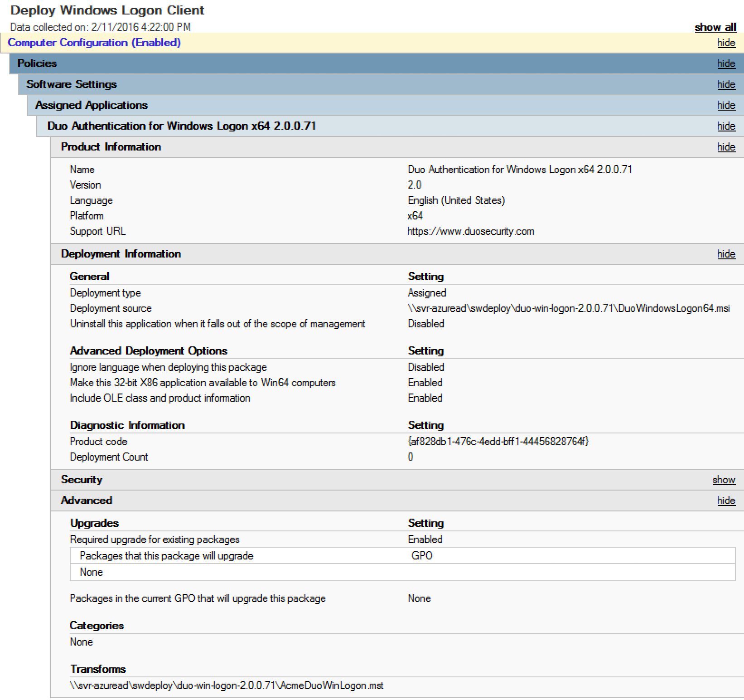The image size is (744, 700).
Task: Hide the Duo Authentication for Windows Logon details
Action: click(726, 126)
